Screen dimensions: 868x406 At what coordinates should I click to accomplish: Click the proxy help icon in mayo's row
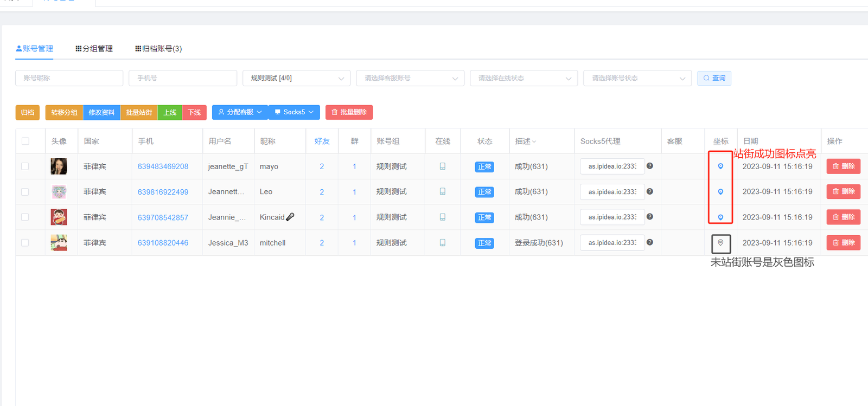point(650,166)
